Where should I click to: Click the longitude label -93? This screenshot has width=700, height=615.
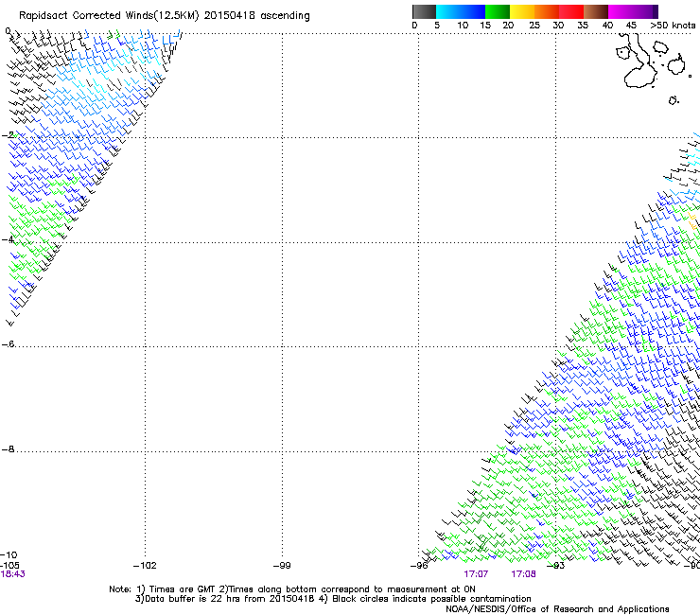(x=556, y=566)
